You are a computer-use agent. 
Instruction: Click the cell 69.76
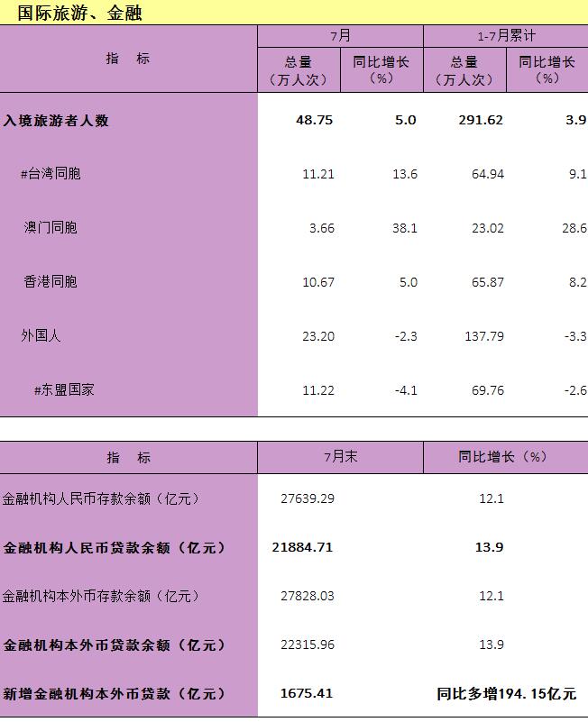click(488, 390)
